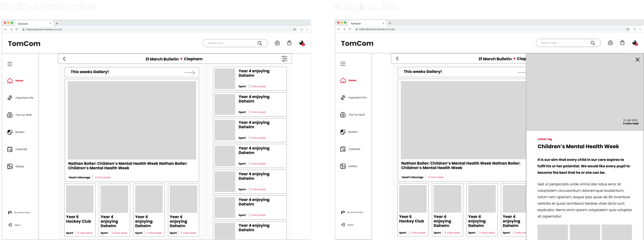Click '21 March Bulletin' title in left browser
Image resolution: width=644 pixels, height=240 pixels.
coord(162,59)
